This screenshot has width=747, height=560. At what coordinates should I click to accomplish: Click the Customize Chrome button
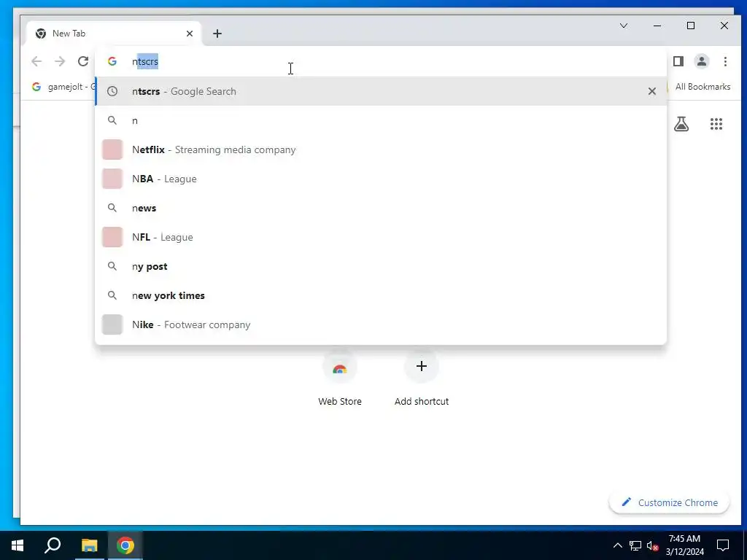(670, 502)
